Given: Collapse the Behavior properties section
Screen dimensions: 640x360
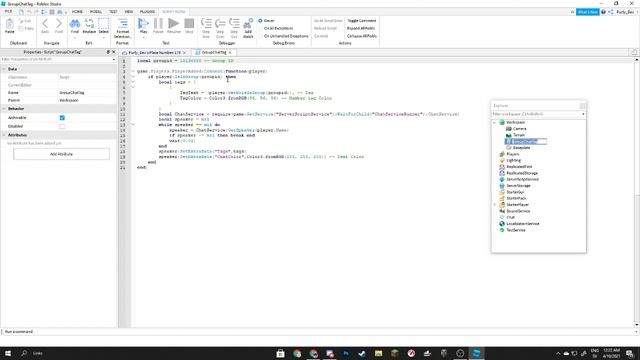Looking at the screenshot, I should 4,109.
